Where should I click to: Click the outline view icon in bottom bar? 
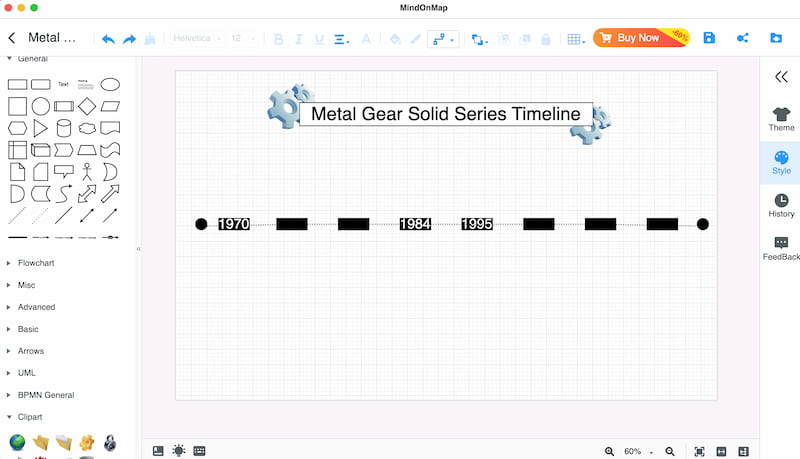(x=158, y=451)
